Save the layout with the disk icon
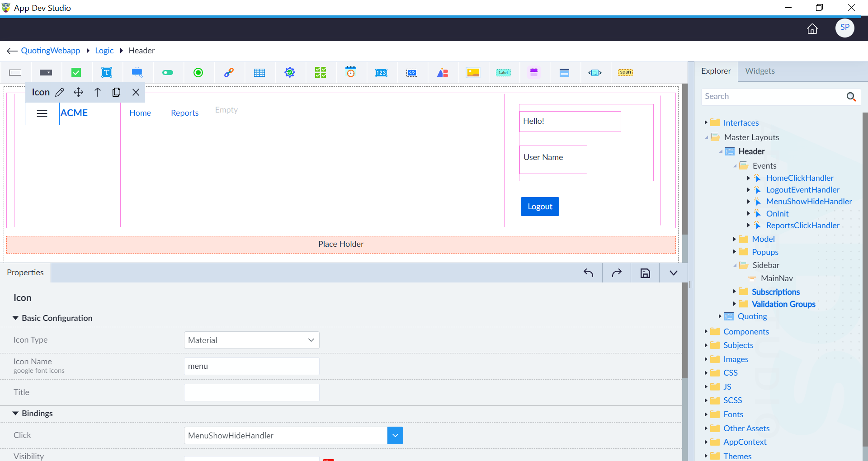Screen dimensions: 868x461 [x=645, y=273]
